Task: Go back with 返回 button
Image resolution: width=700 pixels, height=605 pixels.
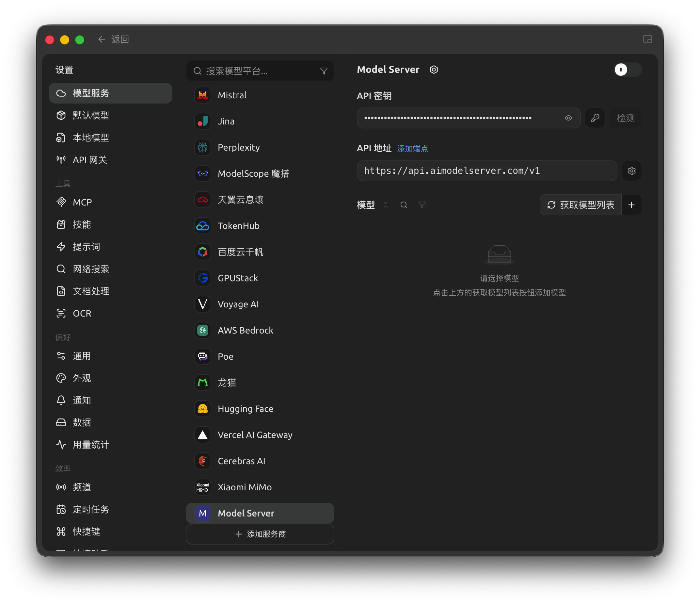Action: (114, 39)
